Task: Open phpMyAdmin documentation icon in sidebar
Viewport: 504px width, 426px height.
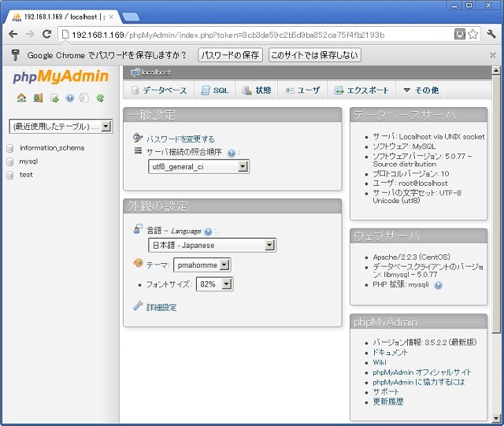Action: [70, 98]
